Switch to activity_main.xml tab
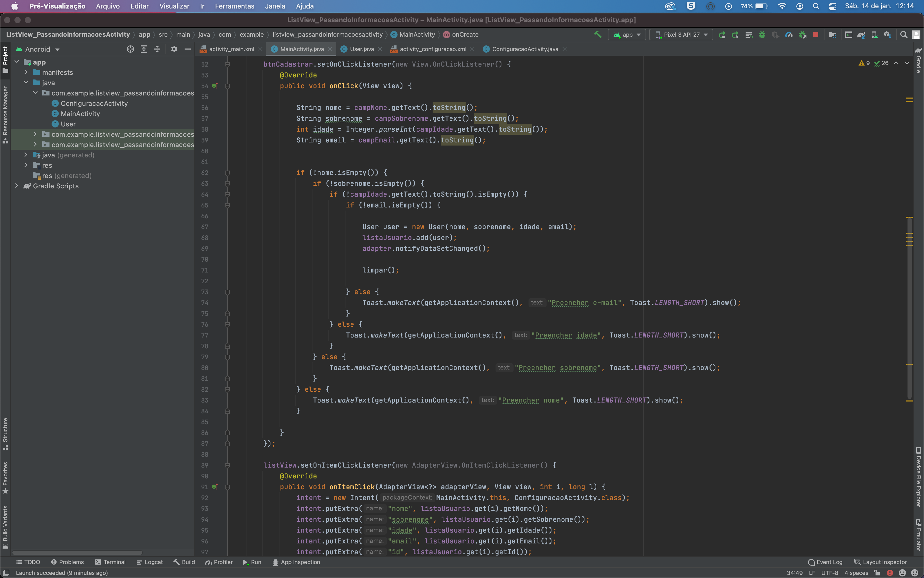The width and height of the screenshot is (924, 578). coord(231,49)
